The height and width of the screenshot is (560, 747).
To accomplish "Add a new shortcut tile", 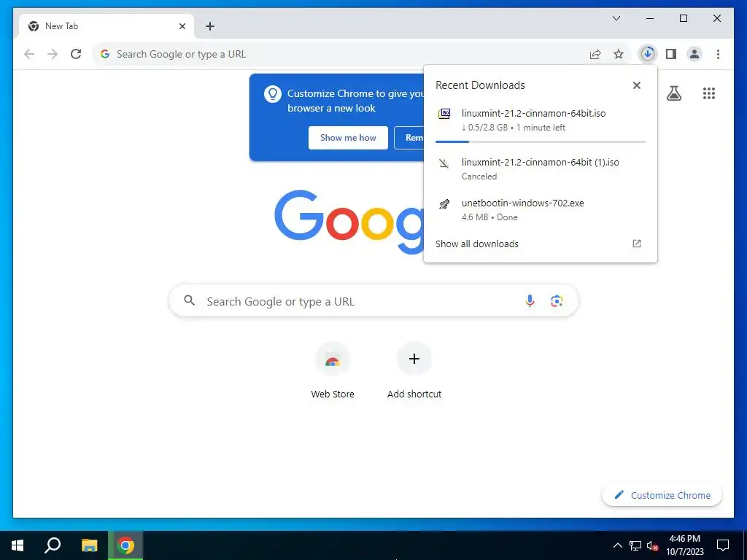I will [414, 371].
